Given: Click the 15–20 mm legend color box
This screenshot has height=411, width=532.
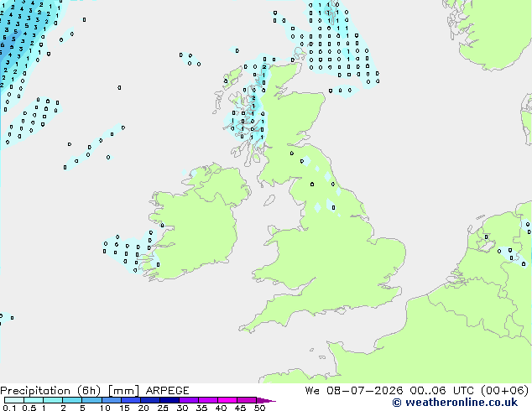Looking at the screenshot, I should (x=131, y=400).
